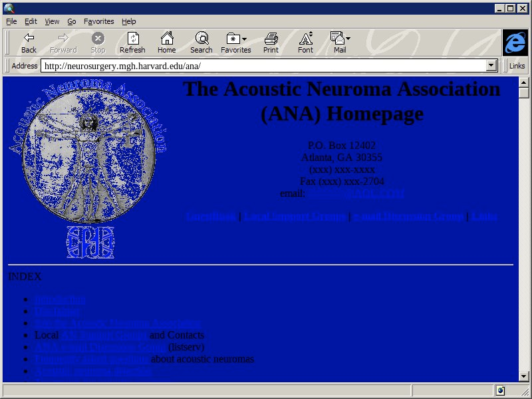532x399 pixels.
Task: Open the Frequently Asked Questions index link
Action: pos(92,359)
